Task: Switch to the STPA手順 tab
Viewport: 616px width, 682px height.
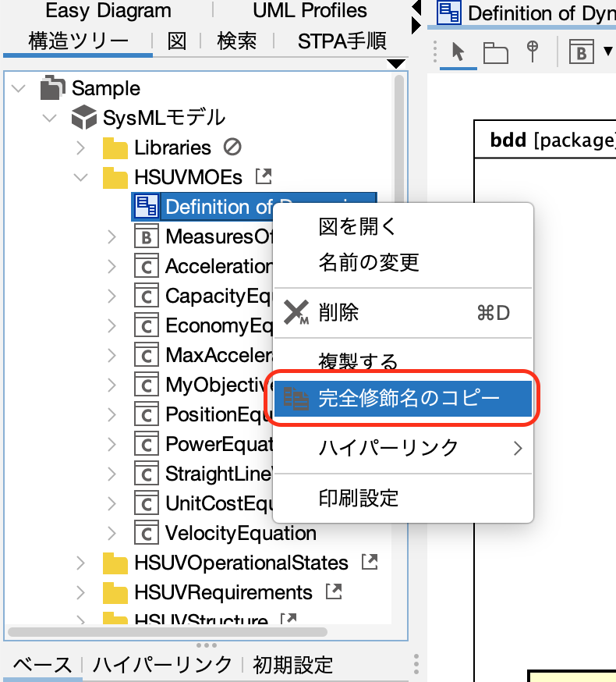Action: point(342,41)
